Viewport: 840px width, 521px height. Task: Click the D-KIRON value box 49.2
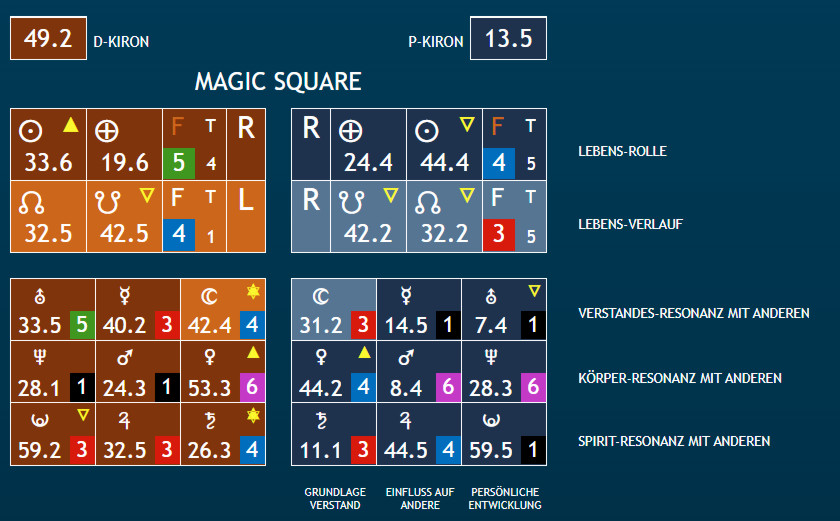[x=46, y=39]
